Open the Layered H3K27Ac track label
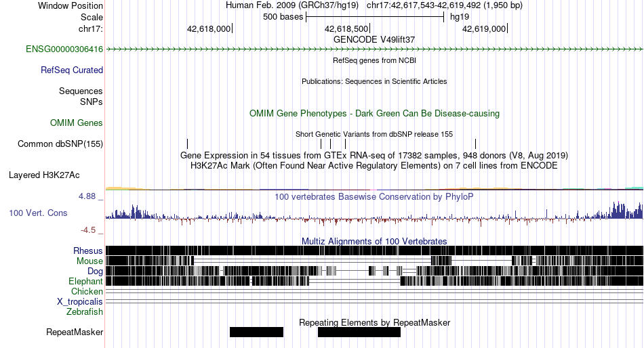This screenshot has width=644, height=348. (x=44, y=175)
